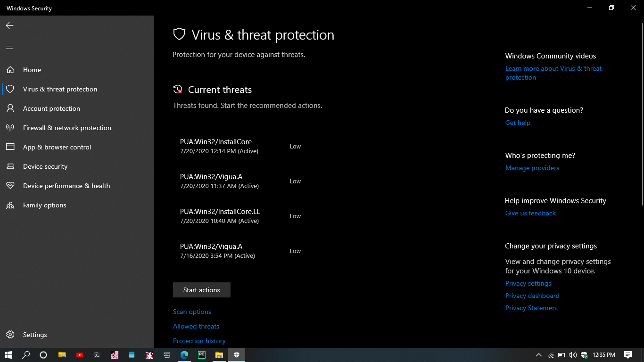The width and height of the screenshot is (644, 362).
Task: Open the Scan options link
Action: 192,312
